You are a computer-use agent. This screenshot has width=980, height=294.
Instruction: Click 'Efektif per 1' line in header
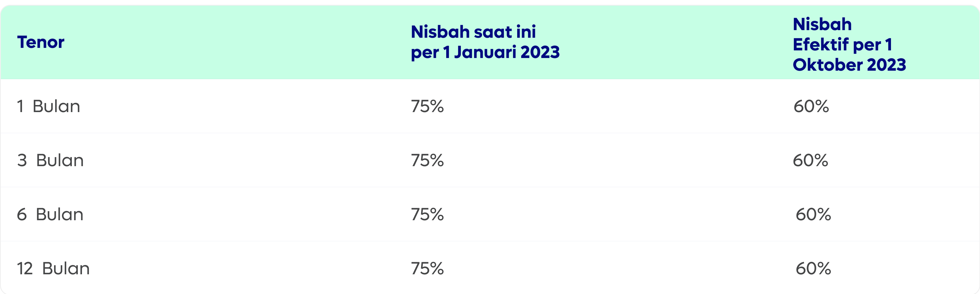pyautogui.click(x=842, y=44)
